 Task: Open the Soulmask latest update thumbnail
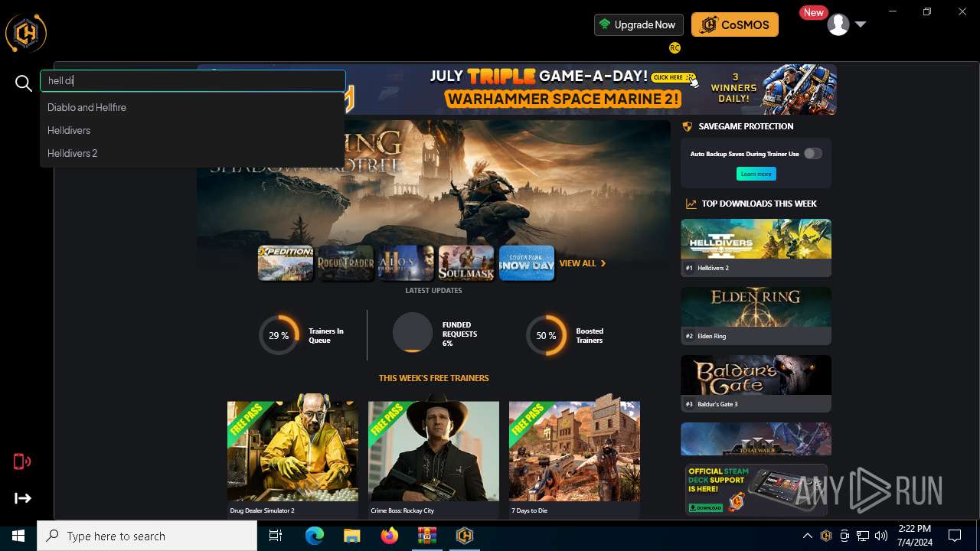466,262
